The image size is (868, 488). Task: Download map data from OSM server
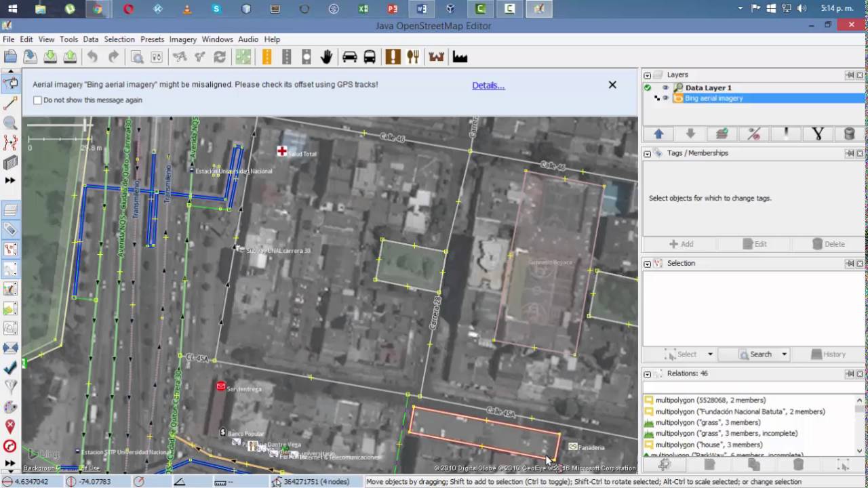coord(50,57)
